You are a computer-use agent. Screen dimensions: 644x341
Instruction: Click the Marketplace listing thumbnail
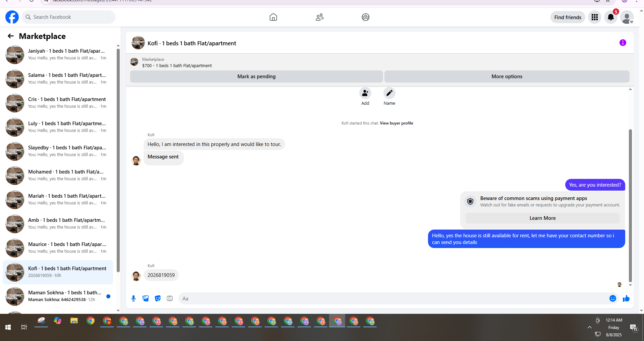(x=134, y=62)
